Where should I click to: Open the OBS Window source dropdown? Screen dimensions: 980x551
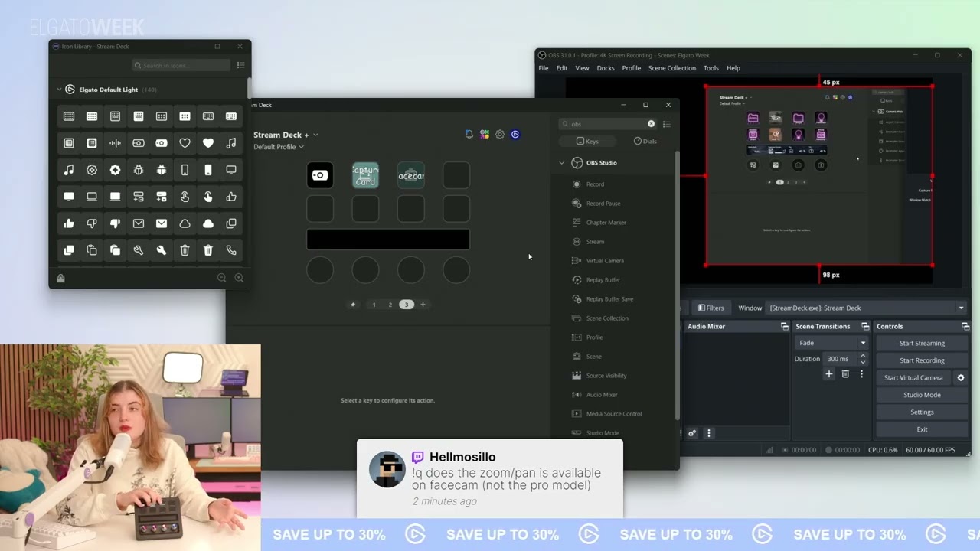coord(867,308)
